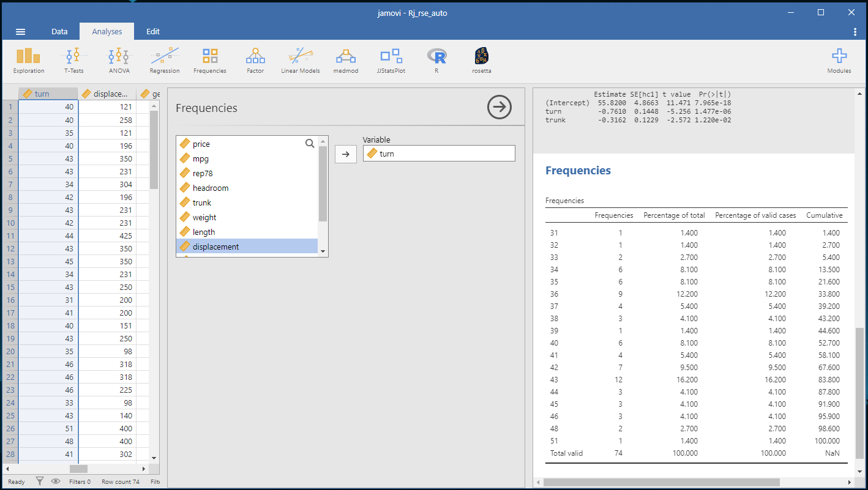
Task: Open the Exploration analysis menu
Action: pos(29,61)
